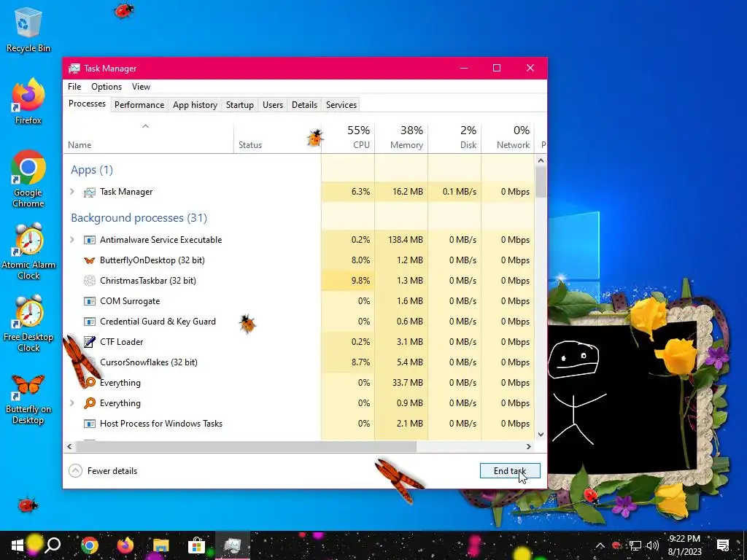Click the taskbar clock showing 9:22 PM
The height and width of the screenshot is (560, 747).
pos(684,545)
